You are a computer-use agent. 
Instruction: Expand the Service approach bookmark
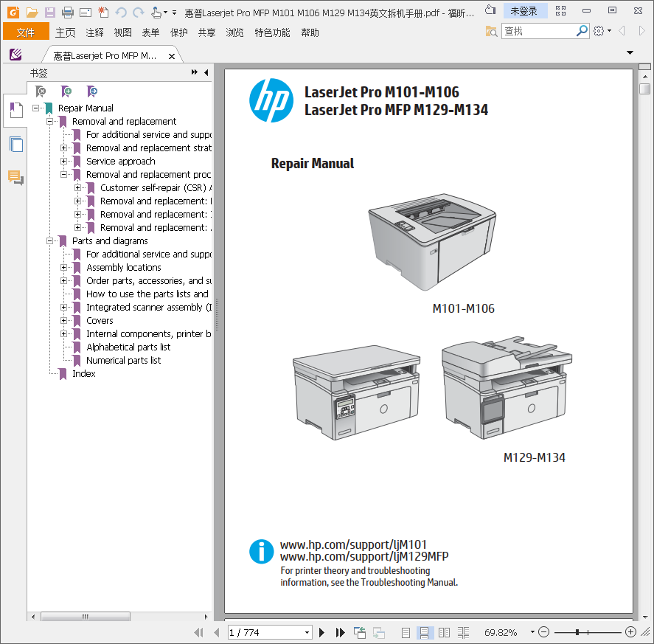64,161
